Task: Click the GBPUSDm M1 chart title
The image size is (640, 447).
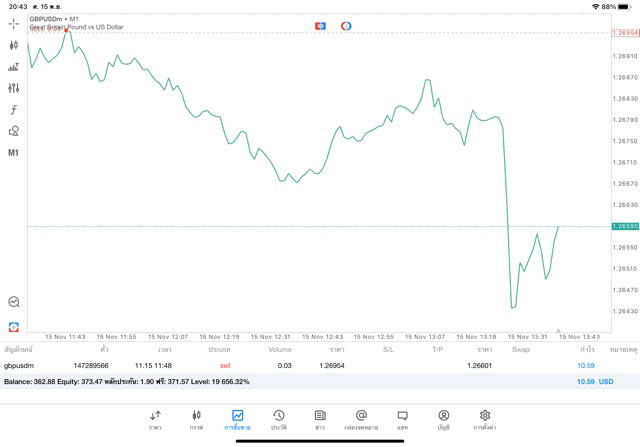Action: click(x=56, y=19)
